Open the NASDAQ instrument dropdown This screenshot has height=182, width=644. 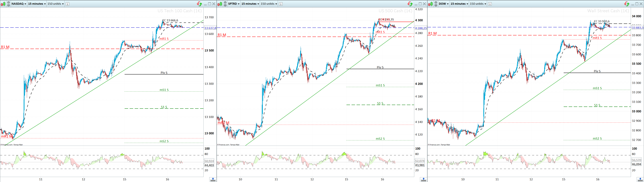[x=19, y=4]
